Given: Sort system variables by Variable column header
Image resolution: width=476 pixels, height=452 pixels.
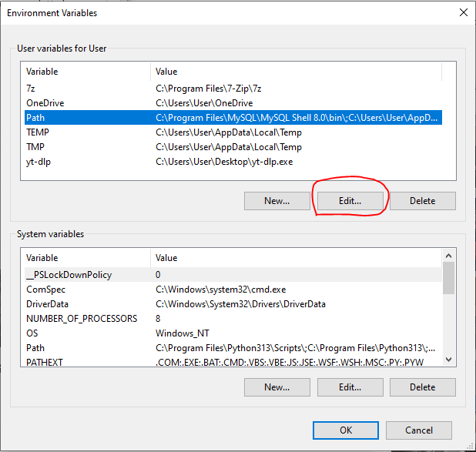Looking at the screenshot, I should click(x=88, y=258).
